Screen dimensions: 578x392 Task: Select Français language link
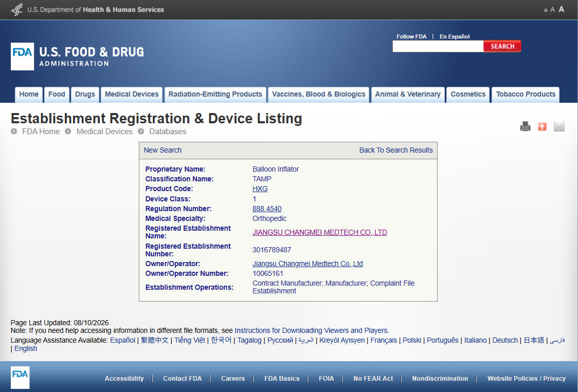(x=384, y=340)
